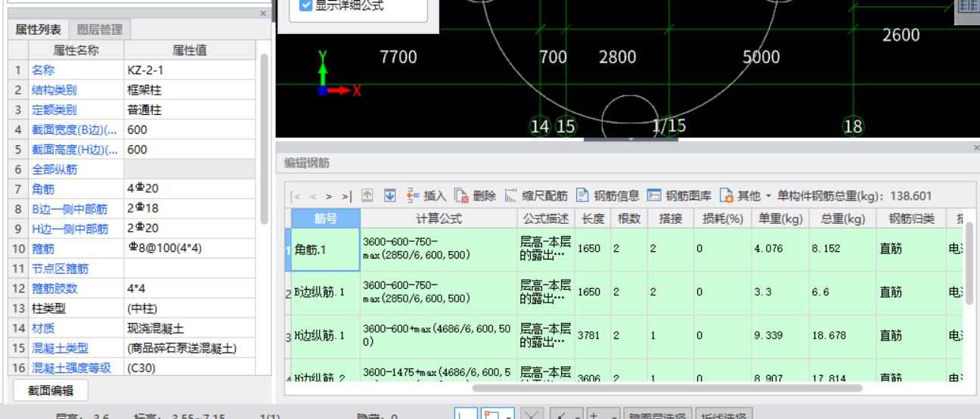Select the 角筋.1 rebar cell
The image size is (980, 419).
pyautogui.click(x=326, y=249)
